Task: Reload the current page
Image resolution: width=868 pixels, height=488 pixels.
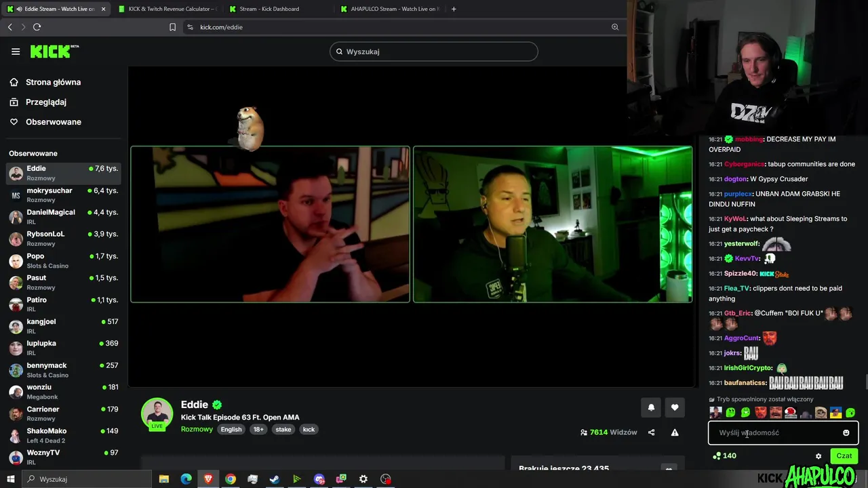Action: [x=37, y=27]
